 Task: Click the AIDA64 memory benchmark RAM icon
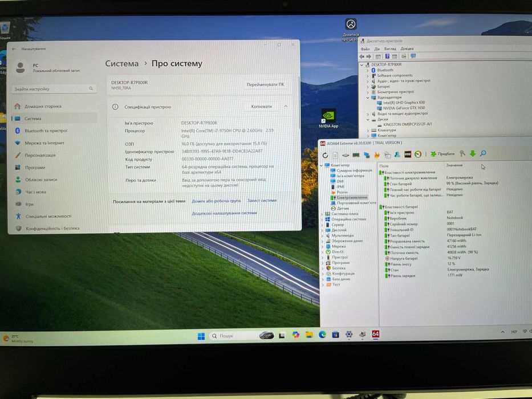point(356,155)
